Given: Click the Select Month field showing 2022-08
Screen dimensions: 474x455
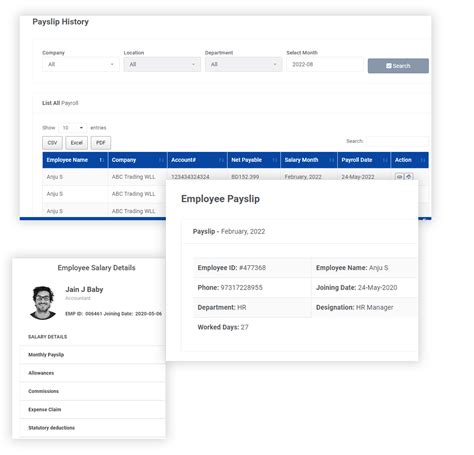Looking at the screenshot, I should 325,64.
